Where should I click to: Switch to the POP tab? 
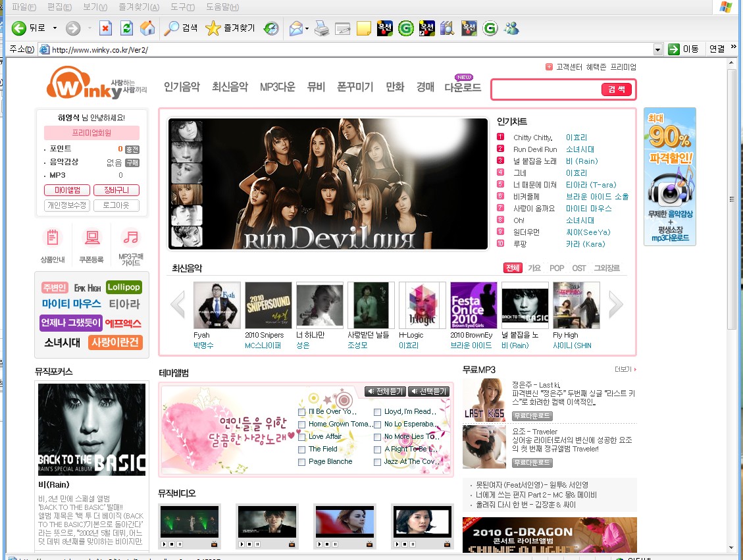[557, 268]
